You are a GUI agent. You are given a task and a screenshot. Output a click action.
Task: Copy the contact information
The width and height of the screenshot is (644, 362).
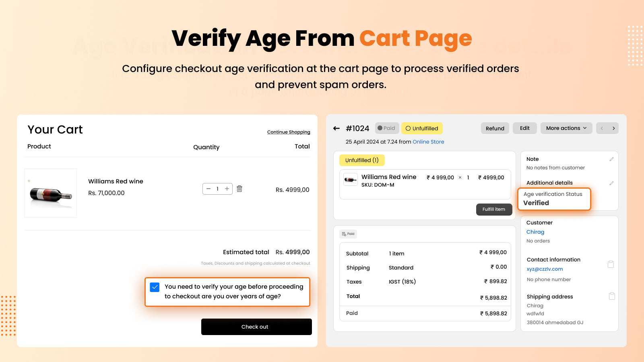pos(611,264)
